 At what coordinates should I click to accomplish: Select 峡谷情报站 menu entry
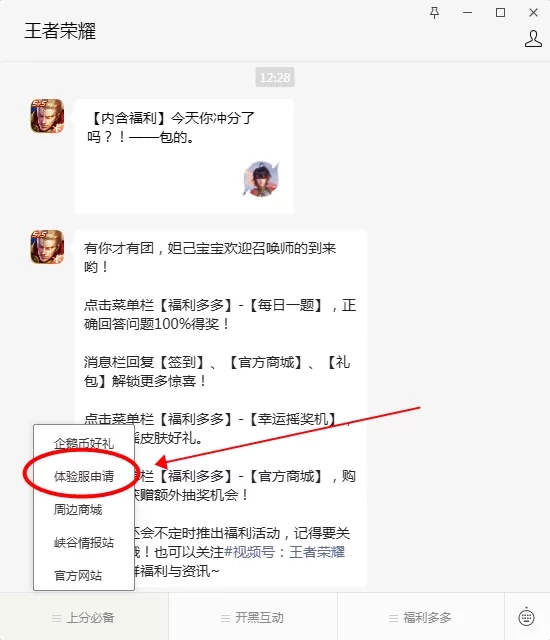tap(84, 542)
